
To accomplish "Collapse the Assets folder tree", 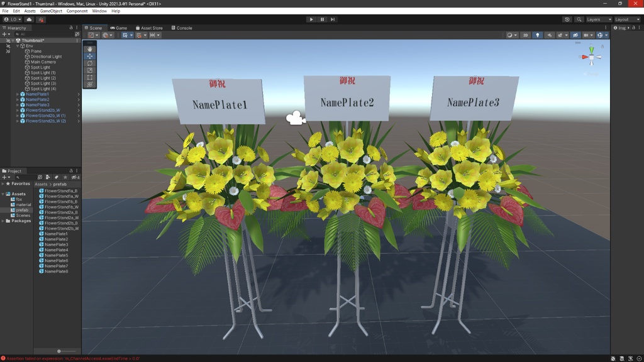I will click(3, 194).
